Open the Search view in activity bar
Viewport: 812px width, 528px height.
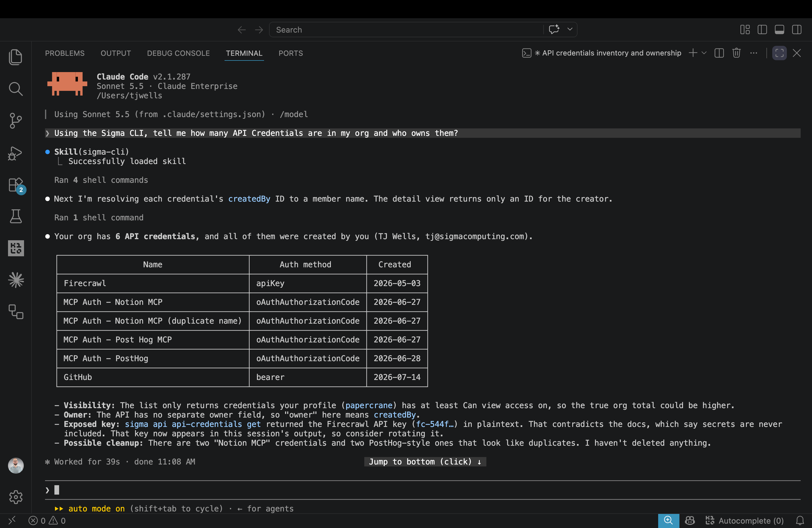pyautogui.click(x=16, y=89)
